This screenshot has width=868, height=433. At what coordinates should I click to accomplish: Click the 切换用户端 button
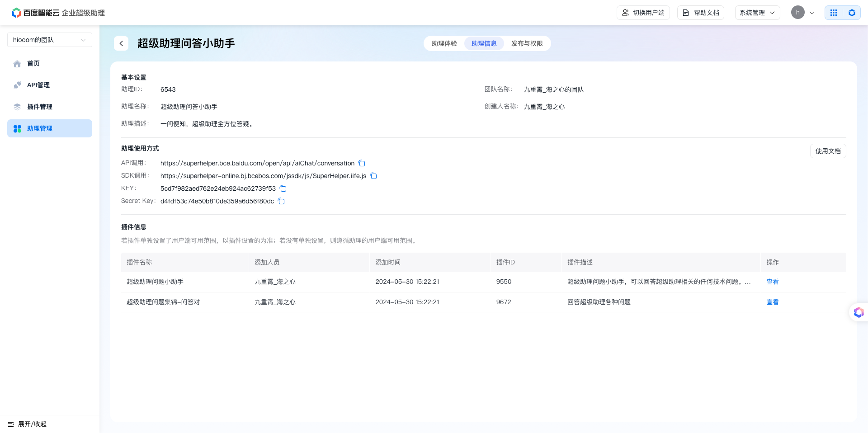[643, 13]
